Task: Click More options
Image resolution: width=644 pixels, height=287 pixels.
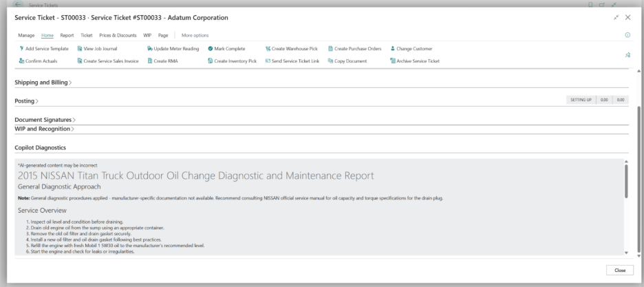Action: tap(195, 35)
